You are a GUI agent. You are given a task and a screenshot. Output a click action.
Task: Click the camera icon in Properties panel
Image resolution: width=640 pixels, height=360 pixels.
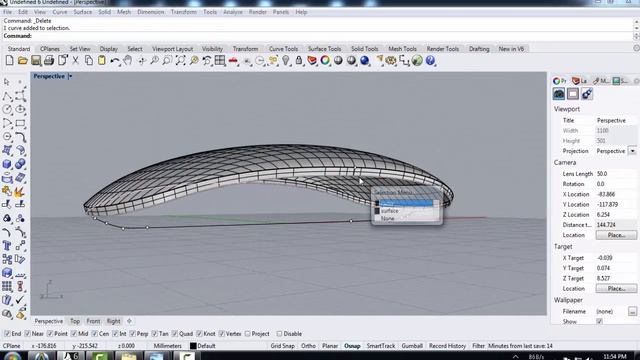click(559, 94)
